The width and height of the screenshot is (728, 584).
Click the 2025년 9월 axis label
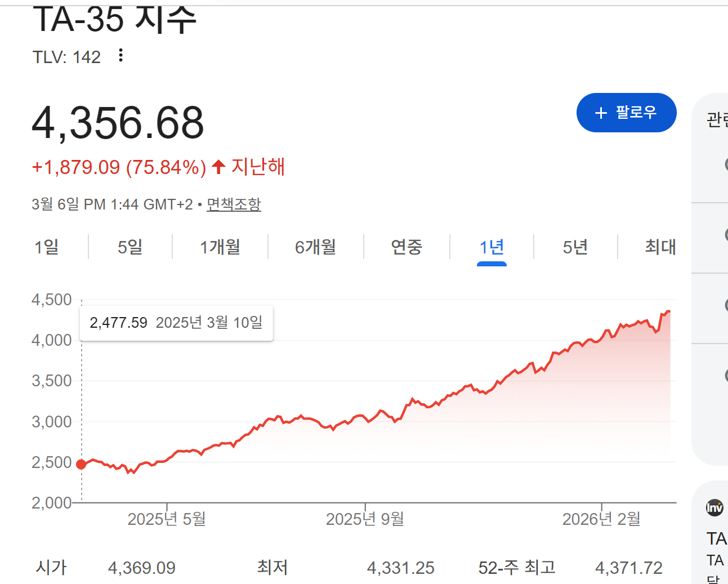click(365, 519)
